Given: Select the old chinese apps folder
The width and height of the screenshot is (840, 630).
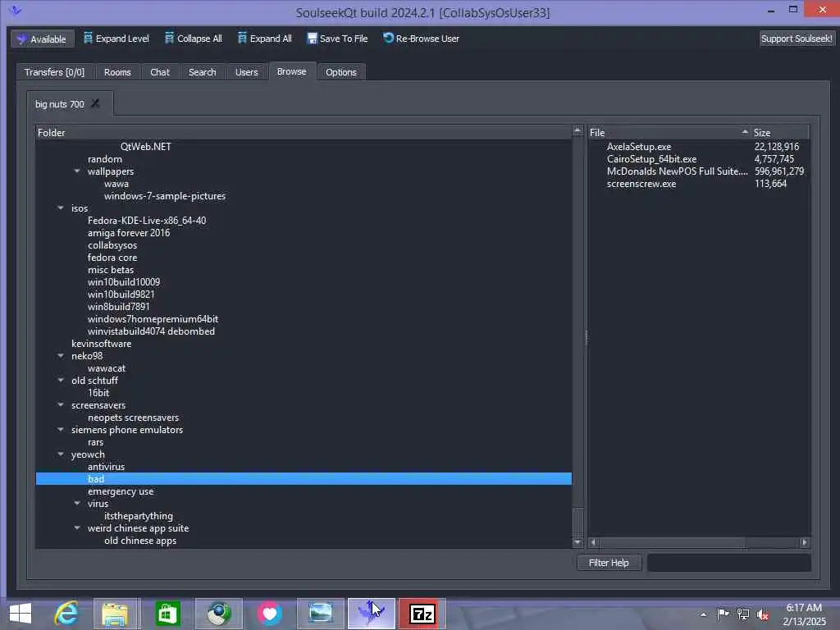Looking at the screenshot, I should (139, 541).
